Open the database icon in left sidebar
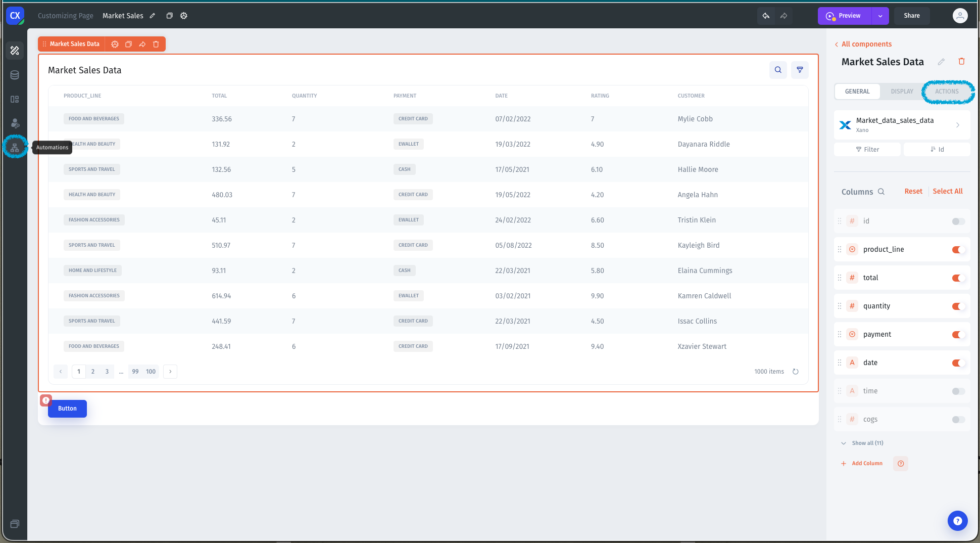This screenshot has width=980, height=543. coord(15,75)
